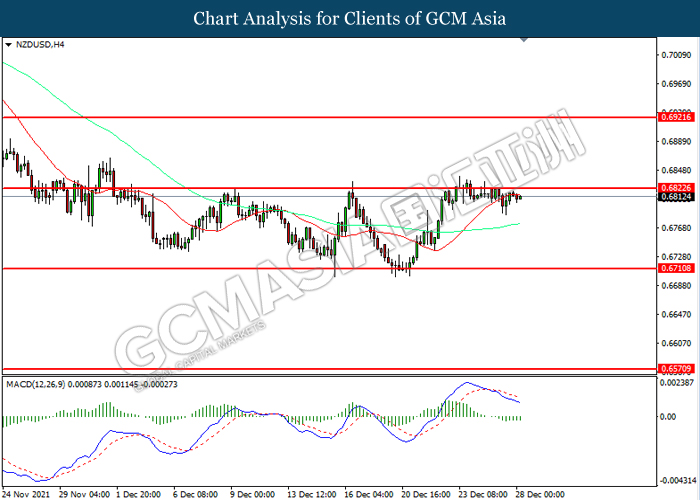Click the 0.66070 price scale value
Image resolution: width=700 pixels, height=500 pixels.
click(x=676, y=343)
